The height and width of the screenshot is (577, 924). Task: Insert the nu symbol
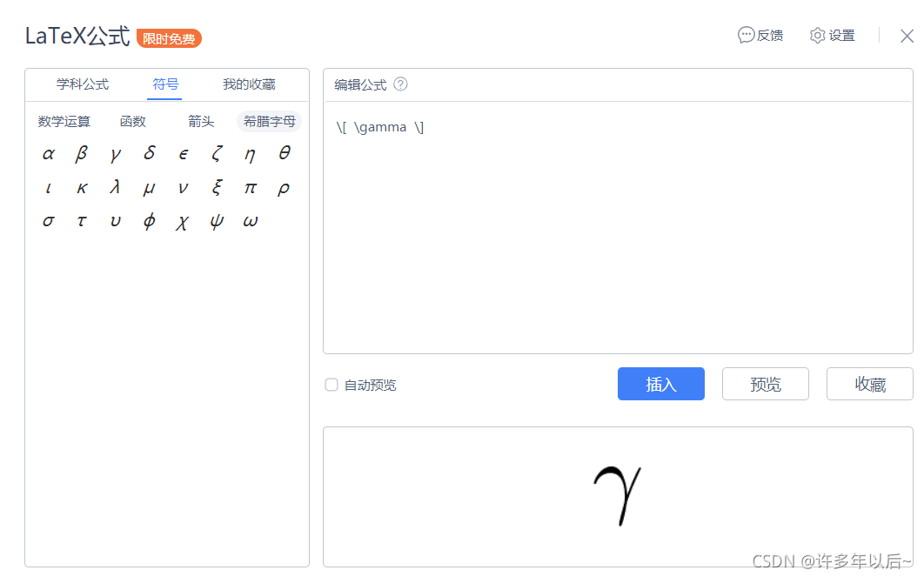click(x=184, y=188)
